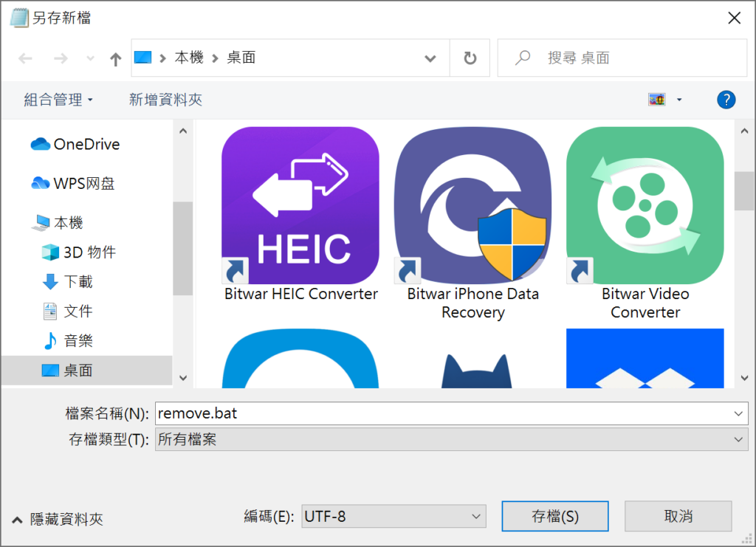Viewport: 756px width, 547px height.
Task: Click the file list scroll down arrow
Action: click(744, 378)
